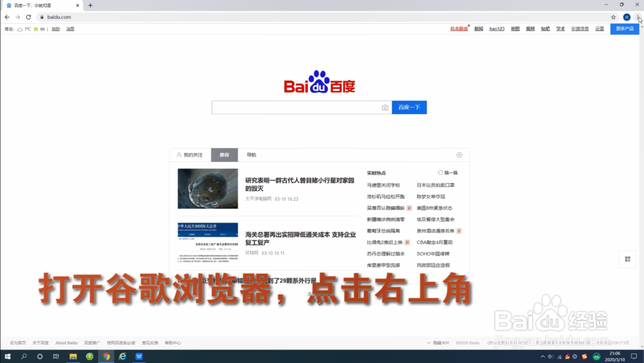Click the green 360 browser taskbar icon
The image size is (644, 363).
(x=90, y=357)
